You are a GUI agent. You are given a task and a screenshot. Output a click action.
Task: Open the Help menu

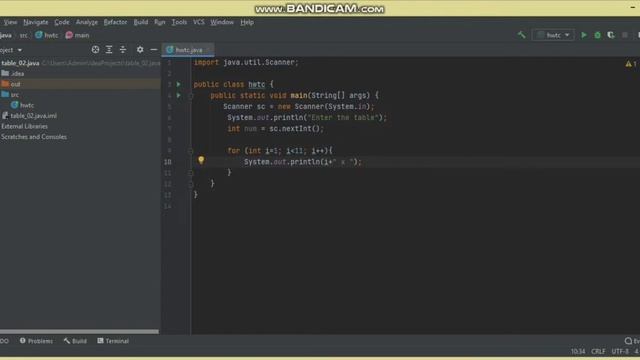[x=247, y=22]
